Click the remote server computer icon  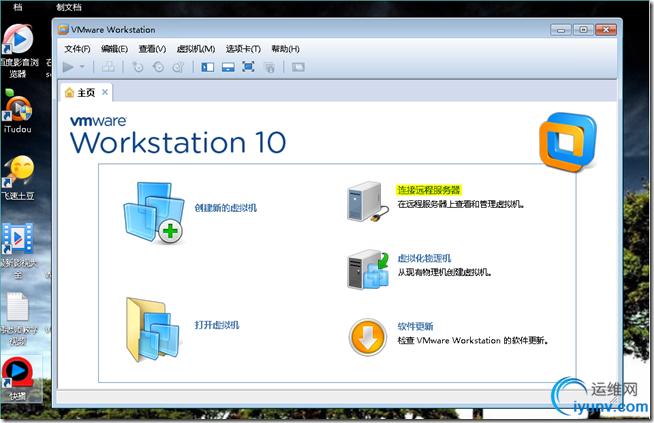(x=367, y=201)
